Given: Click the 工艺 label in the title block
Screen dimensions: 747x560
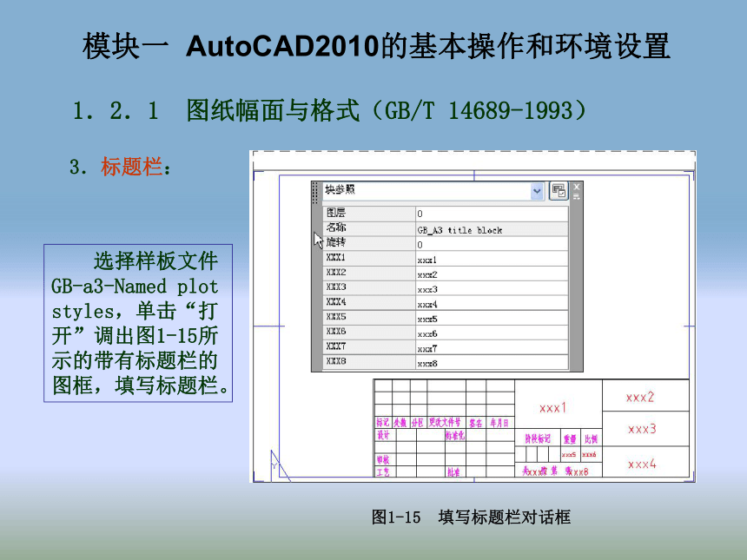Looking at the screenshot, I should [383, 472].
